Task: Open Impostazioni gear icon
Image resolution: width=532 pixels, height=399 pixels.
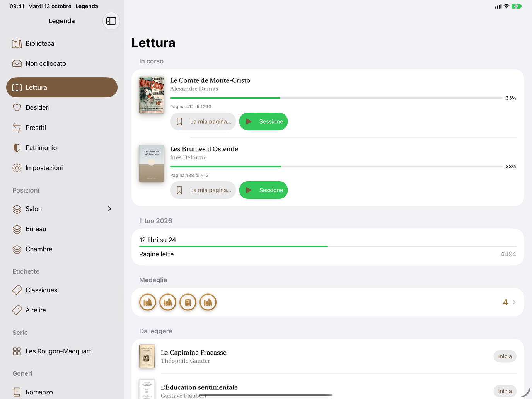Action: coord(17,168)
